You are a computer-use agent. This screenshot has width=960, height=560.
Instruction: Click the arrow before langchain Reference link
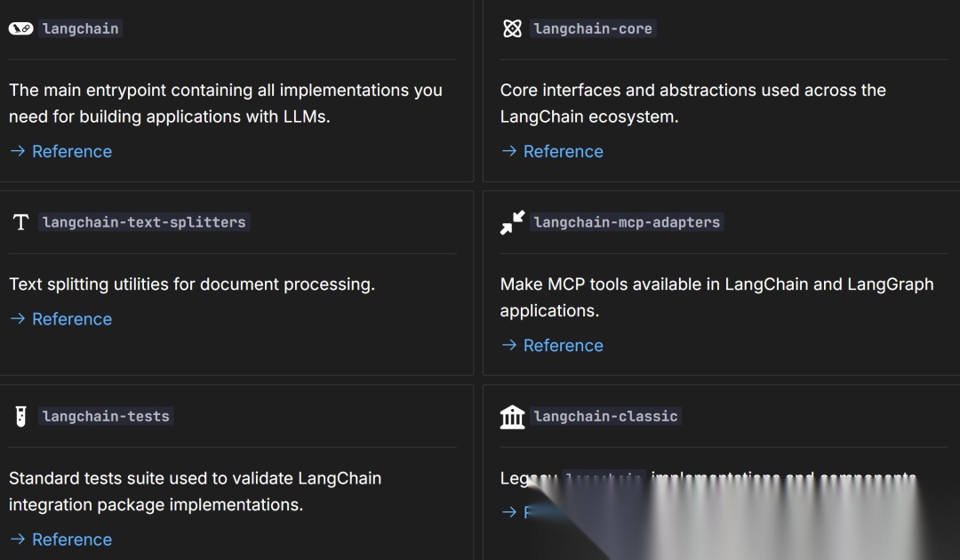click(x=18, y=150)
